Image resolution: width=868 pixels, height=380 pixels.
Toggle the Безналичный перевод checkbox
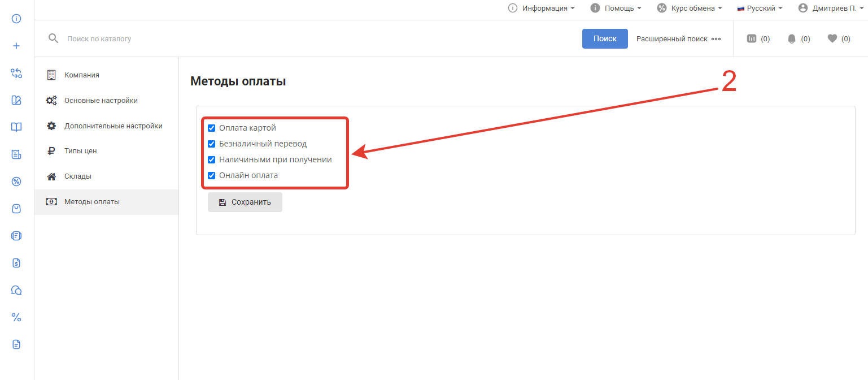pos(212,144)
